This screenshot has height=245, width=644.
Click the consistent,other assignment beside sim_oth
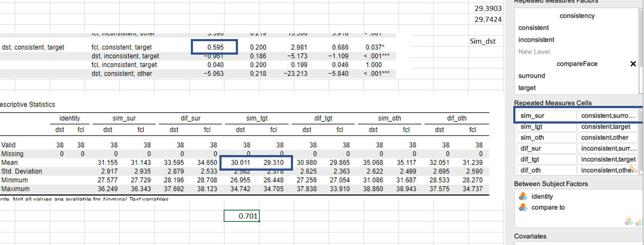(607, 137)
